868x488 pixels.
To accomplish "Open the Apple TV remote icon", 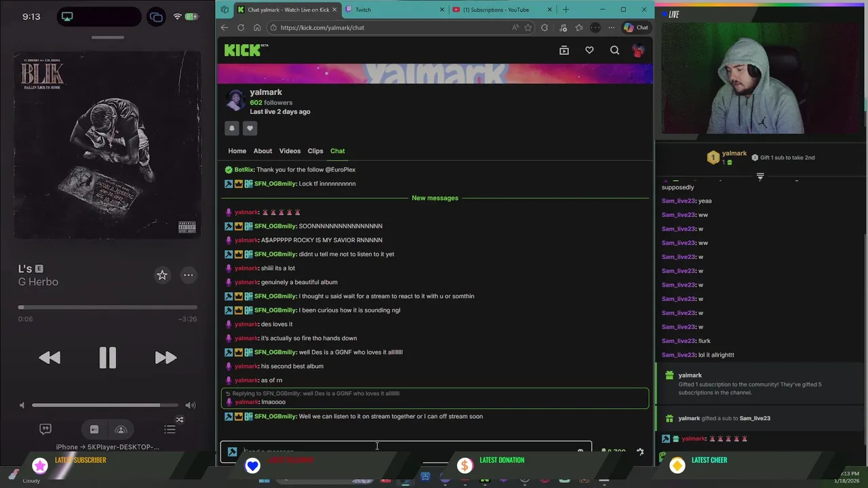I will point(94,429).
